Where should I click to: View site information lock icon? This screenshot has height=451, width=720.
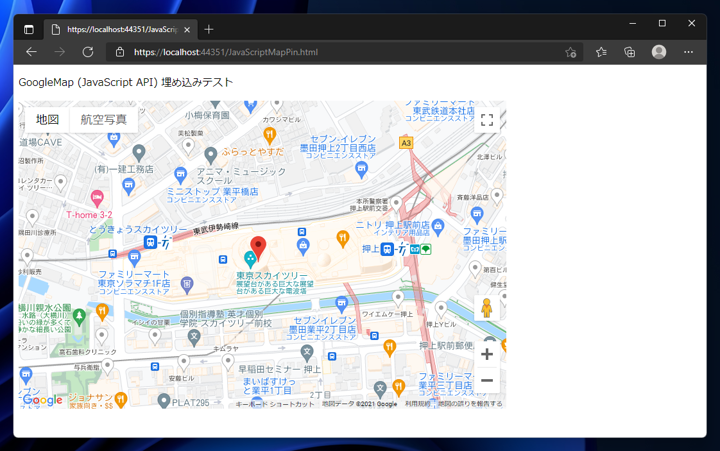[120, 52]
